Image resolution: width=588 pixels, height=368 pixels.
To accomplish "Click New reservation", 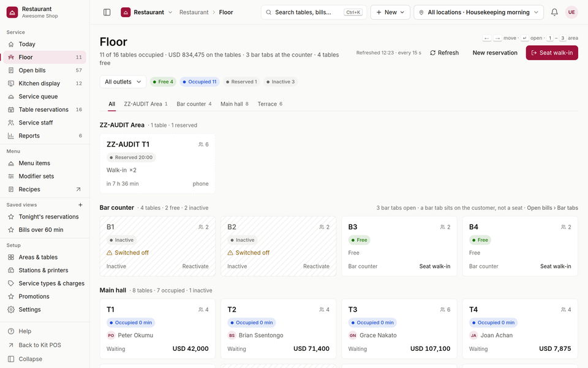I will pos(495,53).
